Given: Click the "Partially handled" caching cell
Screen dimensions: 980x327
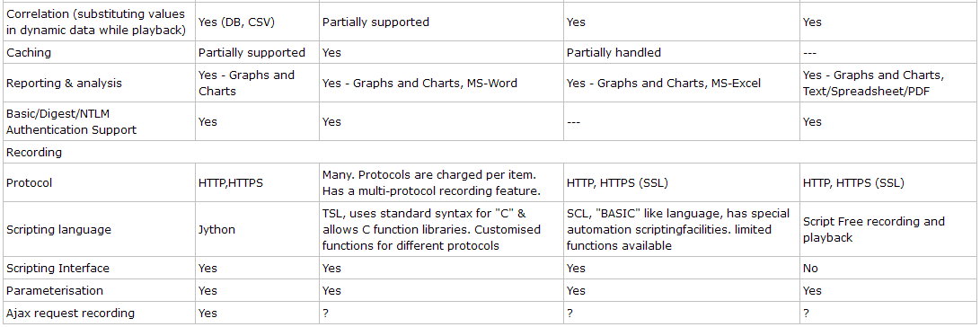Looking at the screenshot, I should click(614, 53).
